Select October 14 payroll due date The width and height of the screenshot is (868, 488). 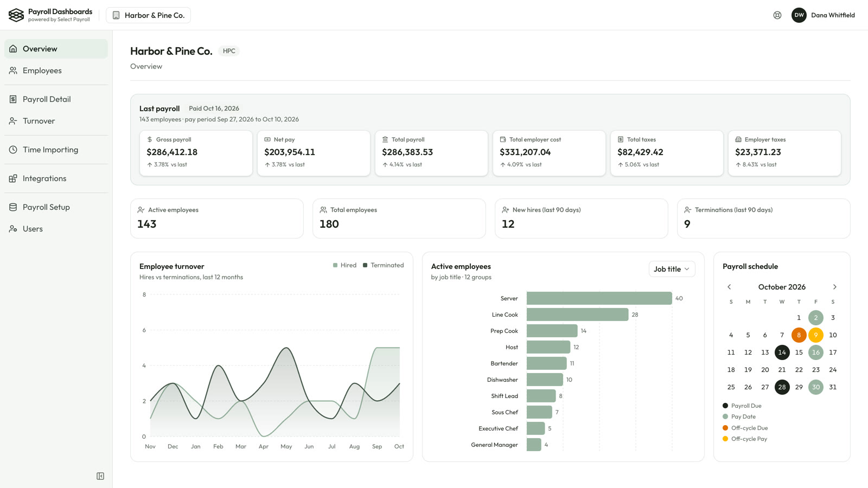782,352
